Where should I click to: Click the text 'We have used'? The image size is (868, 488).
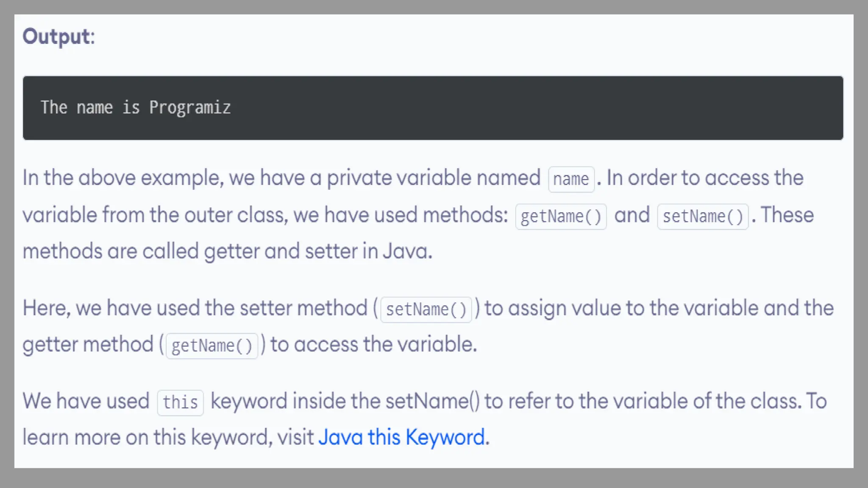click(x=86, y=401)
